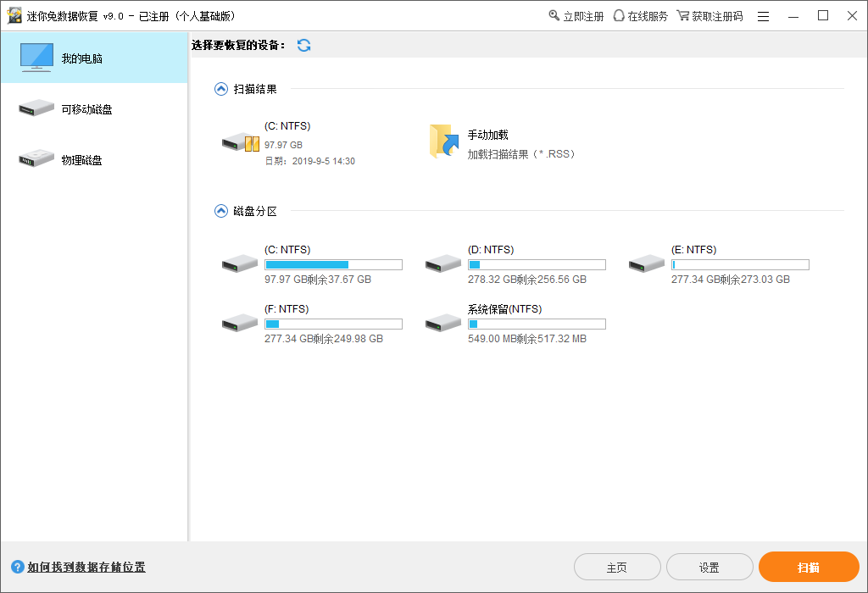
Task: Click the D: drive usage bar
Action: [537, 265]
